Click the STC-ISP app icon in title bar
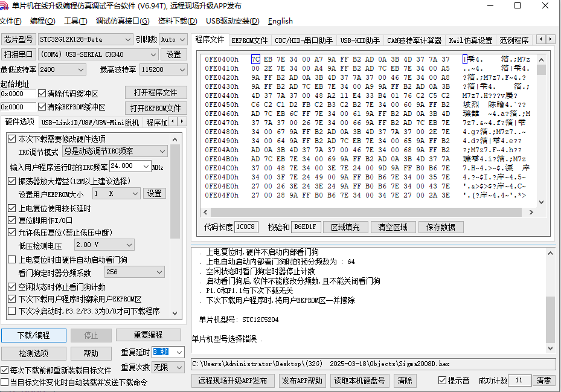Screen dimensions: 561x392 pos(4,6)
